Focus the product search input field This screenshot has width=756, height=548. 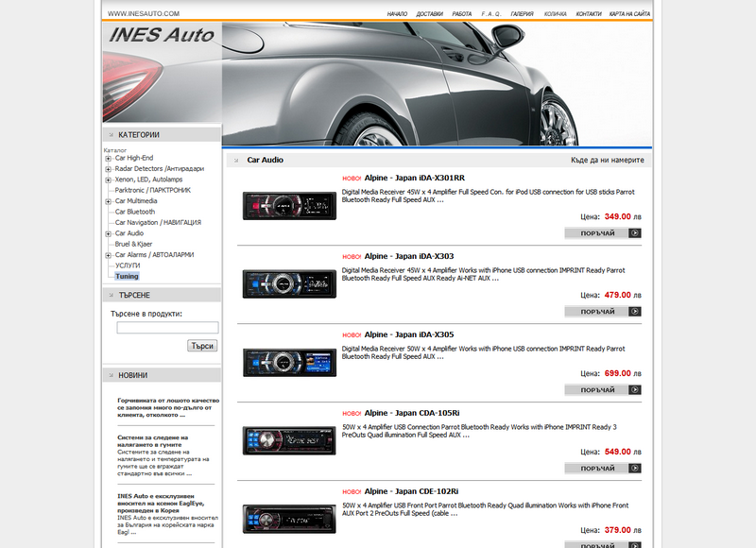(x=167, y=328)
